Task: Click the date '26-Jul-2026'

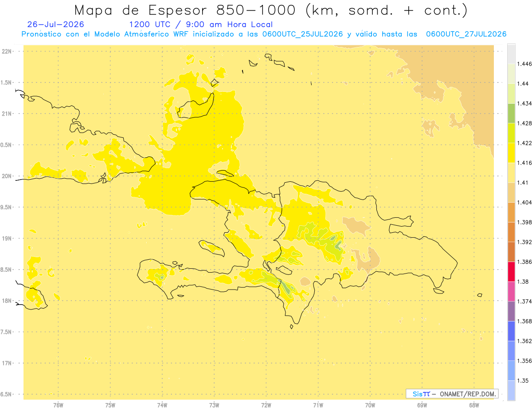Action: pyautogui.click(x=55, y=24)
